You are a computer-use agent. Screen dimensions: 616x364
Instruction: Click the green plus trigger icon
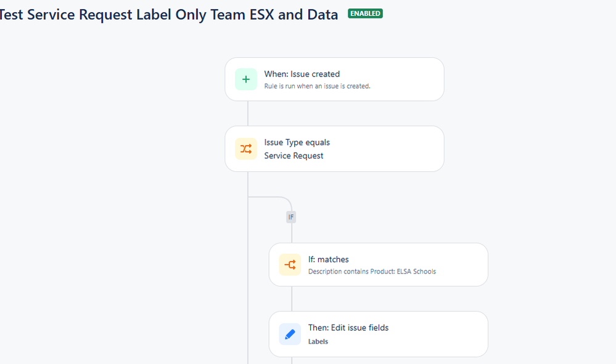click(246, 79)
